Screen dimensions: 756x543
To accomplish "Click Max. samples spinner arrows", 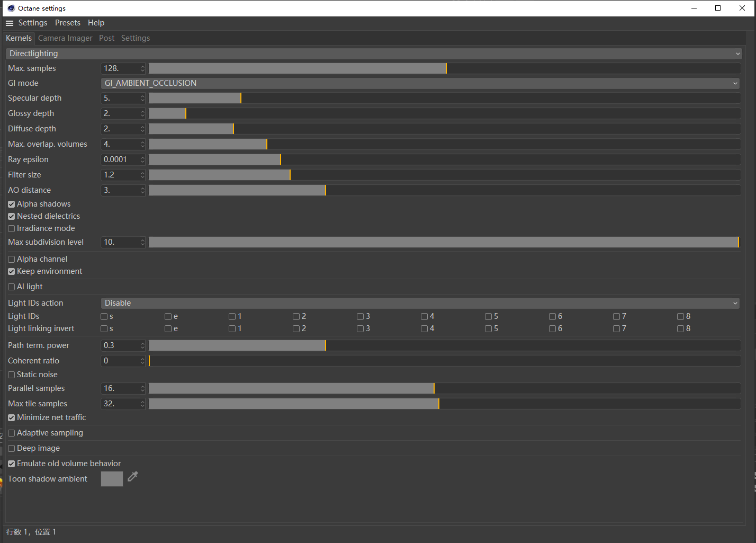I will coord(142,68).
